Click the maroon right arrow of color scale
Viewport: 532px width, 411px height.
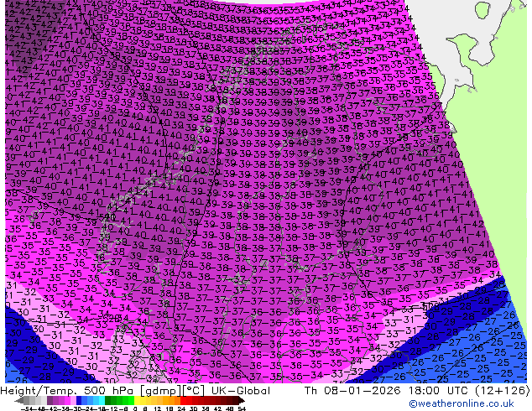tap(242, 400)
